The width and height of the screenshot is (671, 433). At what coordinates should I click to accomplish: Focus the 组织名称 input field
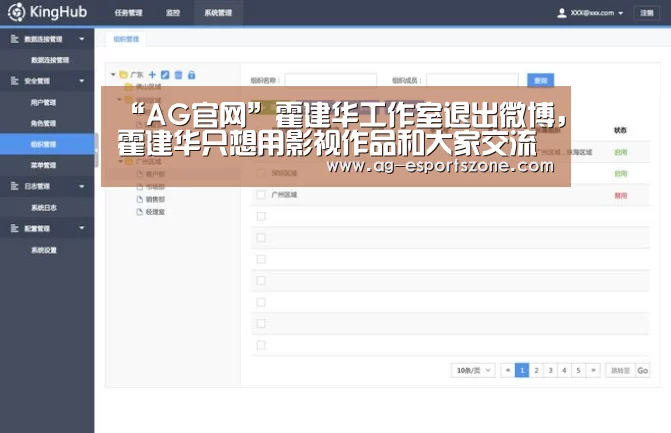click(331, 80)
